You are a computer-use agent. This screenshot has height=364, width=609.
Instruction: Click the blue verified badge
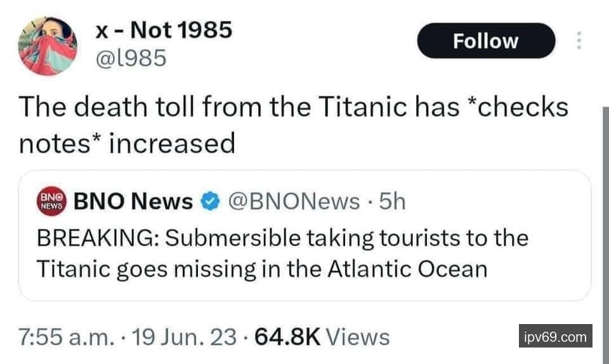click(208, 202)
